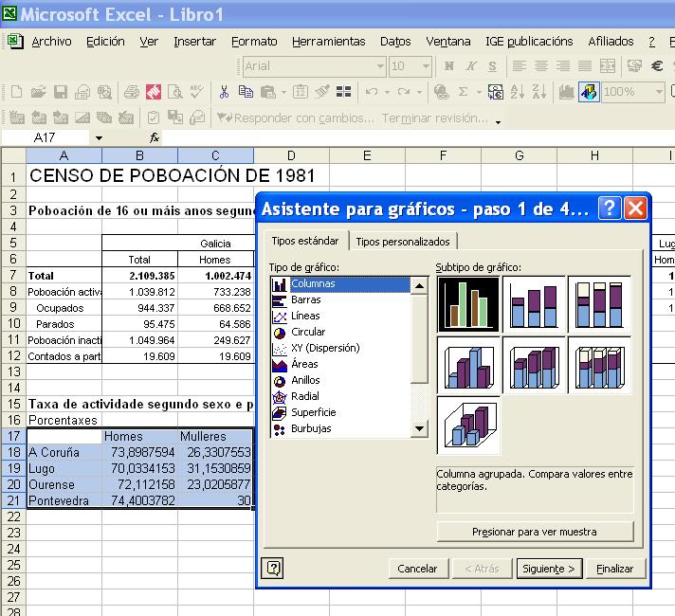Click the highlighted Drawing toolbar icon
This screenshot has height=616, width=675.
(x=589, y=92)
